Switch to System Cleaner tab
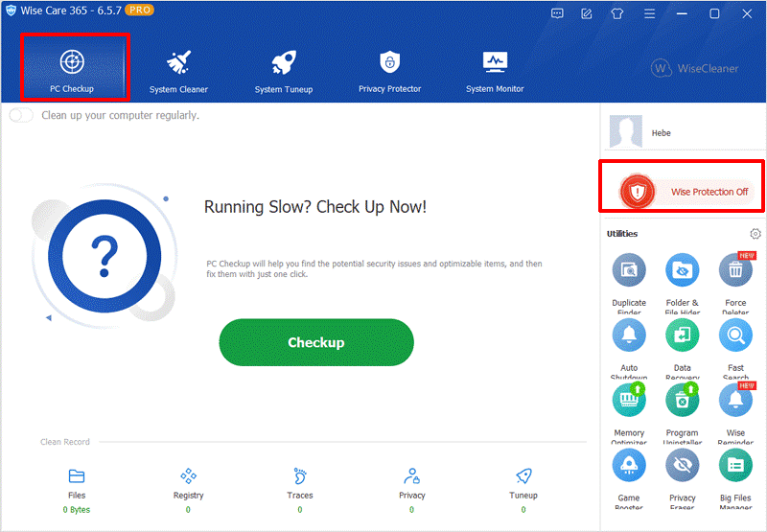Viewport: 767px width, 532px height. (178, 70)
